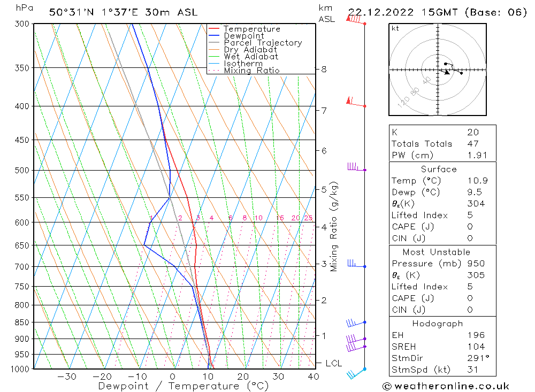Click the Pressure (mb) value '950'
Viewport: 535px width, 392px height.
point(476,264)
